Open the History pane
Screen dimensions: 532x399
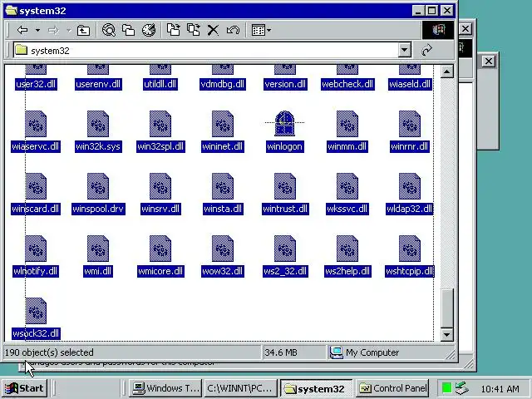[149, 30]
